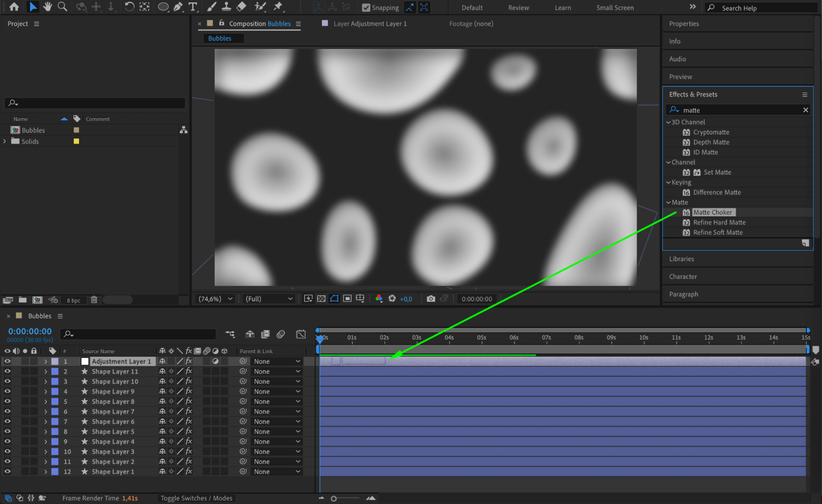Viewport: 822px width, 504px height.
Task: Click Toggle Switches / Modes button
Action: coord(196,498)
